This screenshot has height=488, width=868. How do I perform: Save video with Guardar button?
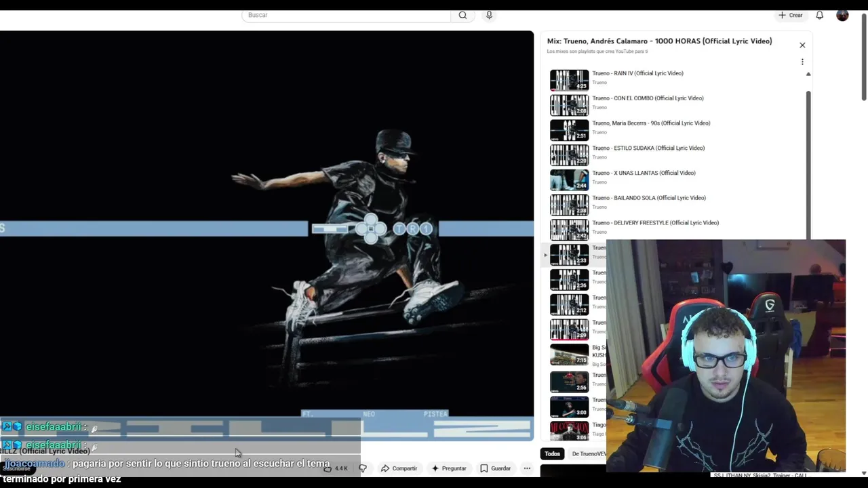[495, 468]
